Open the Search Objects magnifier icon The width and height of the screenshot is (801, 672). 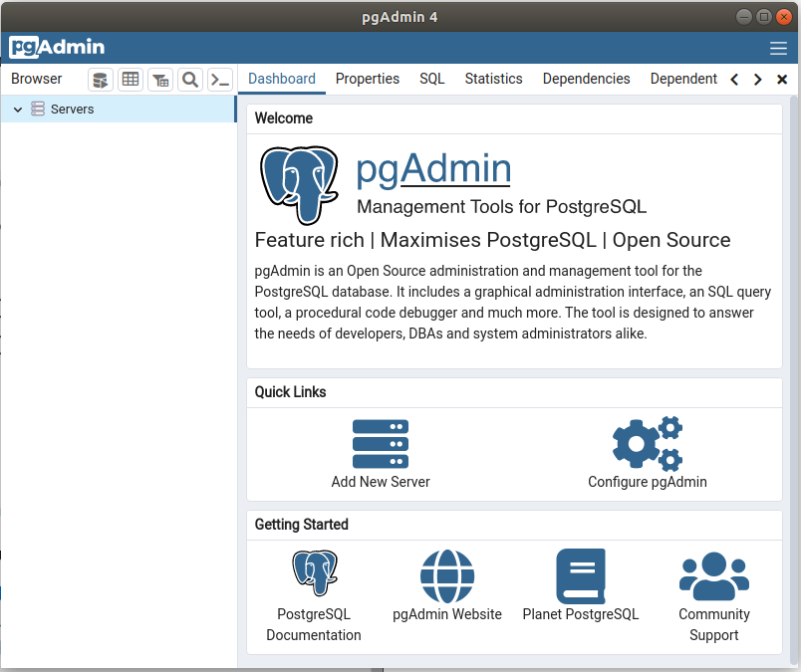(x=190, y=80)
